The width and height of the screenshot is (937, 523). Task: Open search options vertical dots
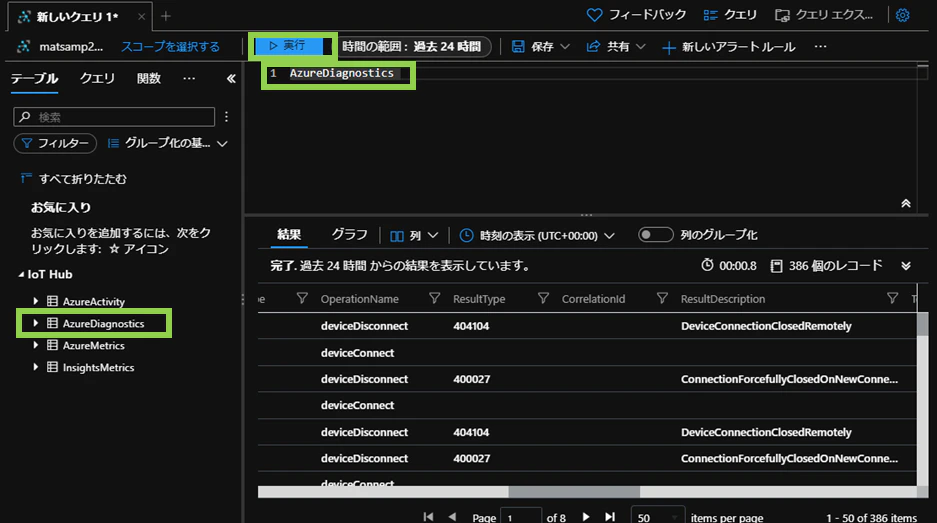226,117
